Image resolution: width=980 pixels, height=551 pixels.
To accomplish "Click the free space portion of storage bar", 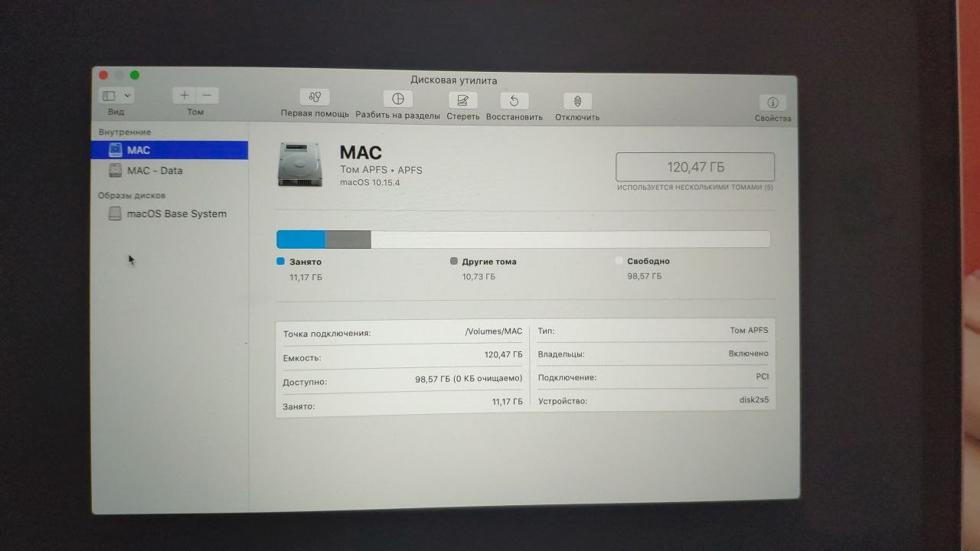I will coord(570,240).
